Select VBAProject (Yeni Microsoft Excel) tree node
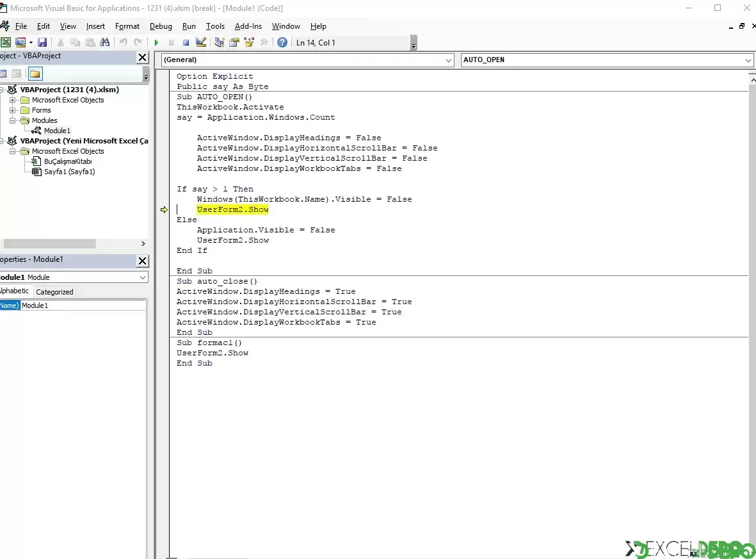756x559 pixels. pos(84,141)
